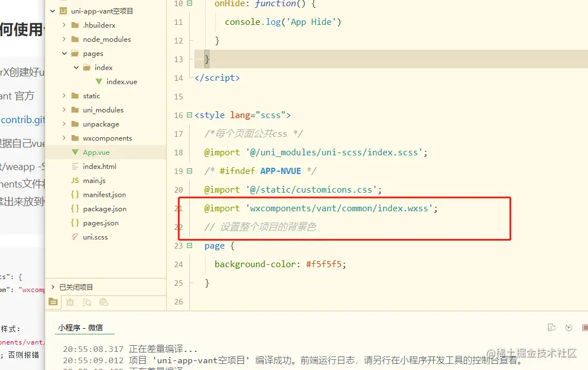Fold the style block at line 16

[190, 115]
